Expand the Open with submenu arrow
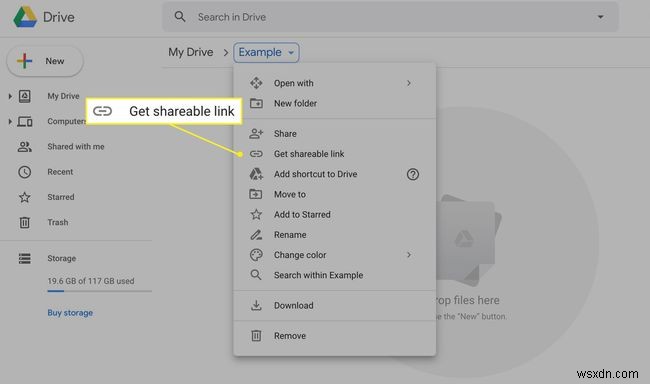This screenshot has height=384, width=650. pos(409,83)
